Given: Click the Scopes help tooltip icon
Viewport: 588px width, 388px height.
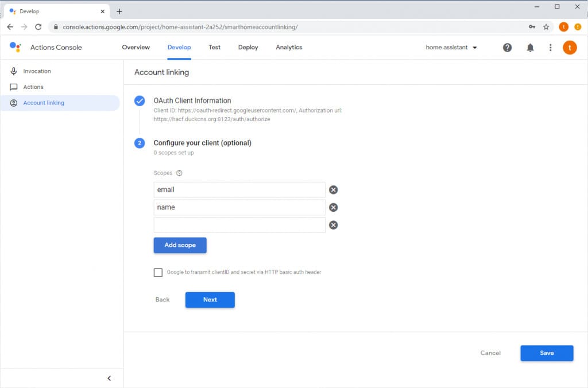Looking at the screenshot, I should (179, 173).
